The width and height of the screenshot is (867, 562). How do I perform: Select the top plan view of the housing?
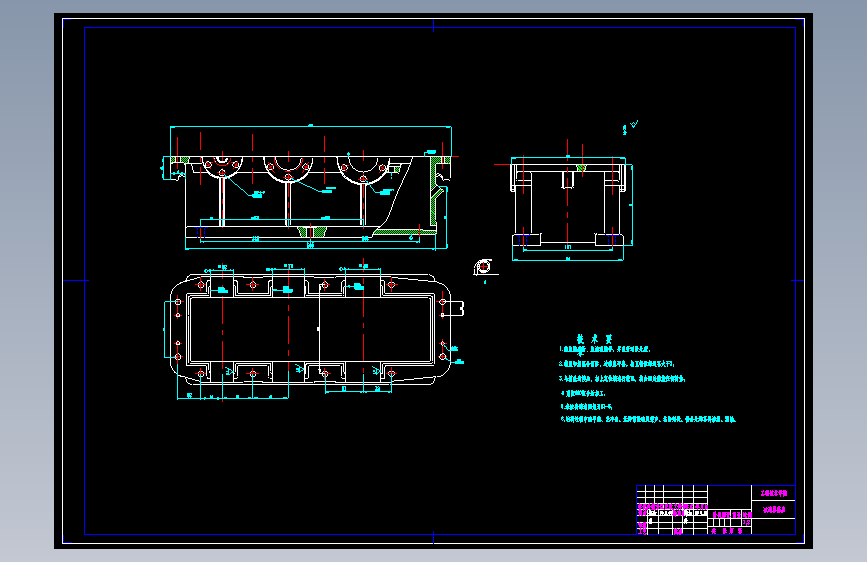[x=314, y=331]
